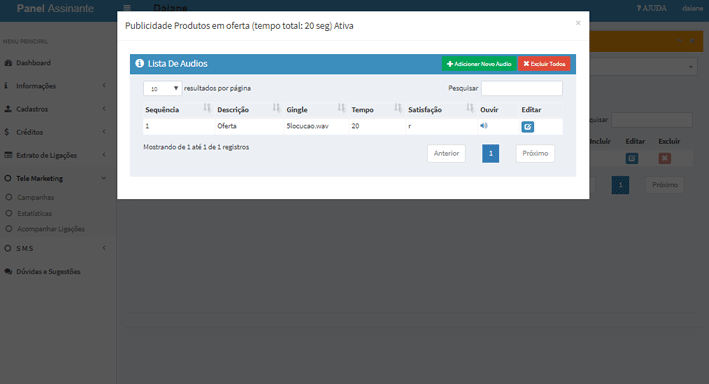Focus the Pesquisar search field in dialog
Viewport: 709px width, 384px height.
tap(522, 88)
